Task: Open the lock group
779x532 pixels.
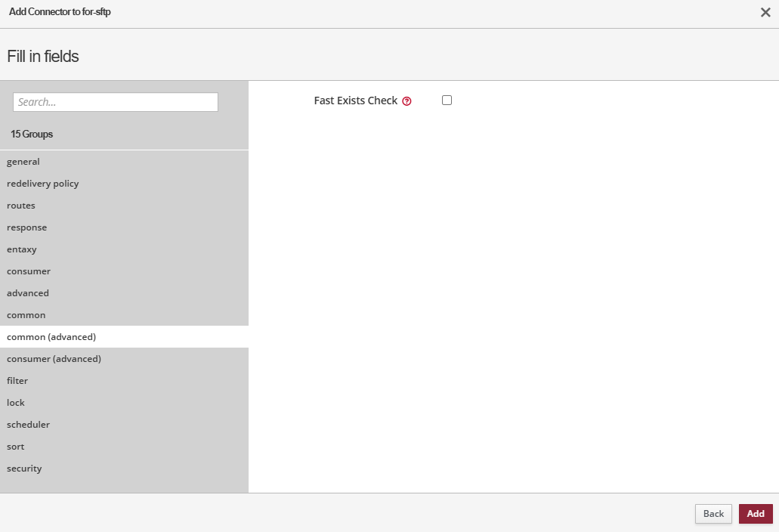Action: 16,403
